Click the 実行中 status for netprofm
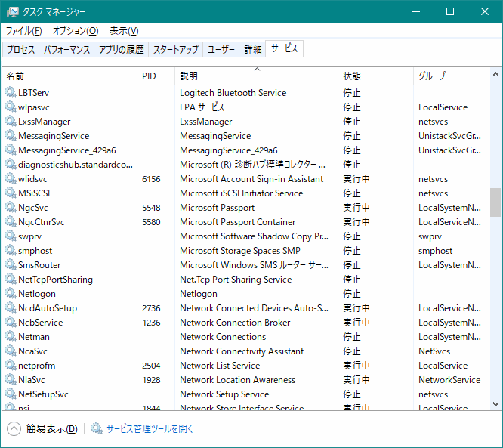This screenshot has width=503, height=448. tap(356, 366)
